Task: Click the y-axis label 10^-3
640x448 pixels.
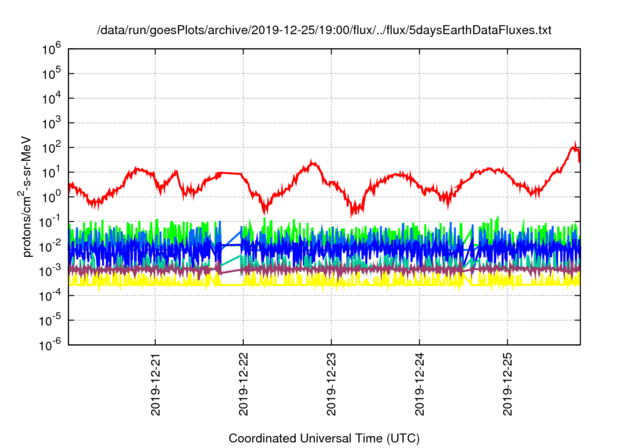Action: coord(50,271)
